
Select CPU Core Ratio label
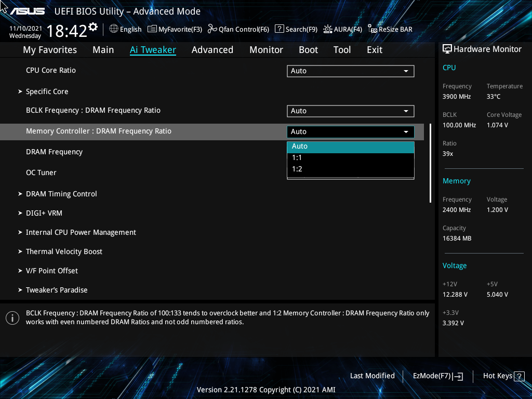[x=51, y=70]
